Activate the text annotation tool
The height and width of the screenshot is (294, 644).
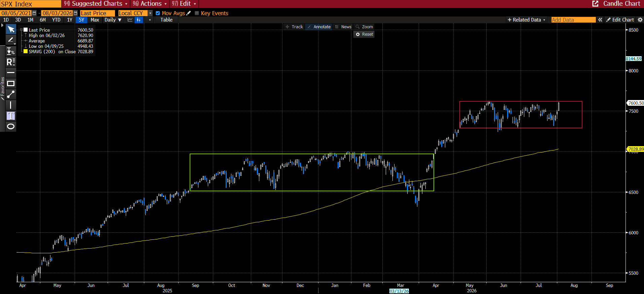(x=11, y=116)
